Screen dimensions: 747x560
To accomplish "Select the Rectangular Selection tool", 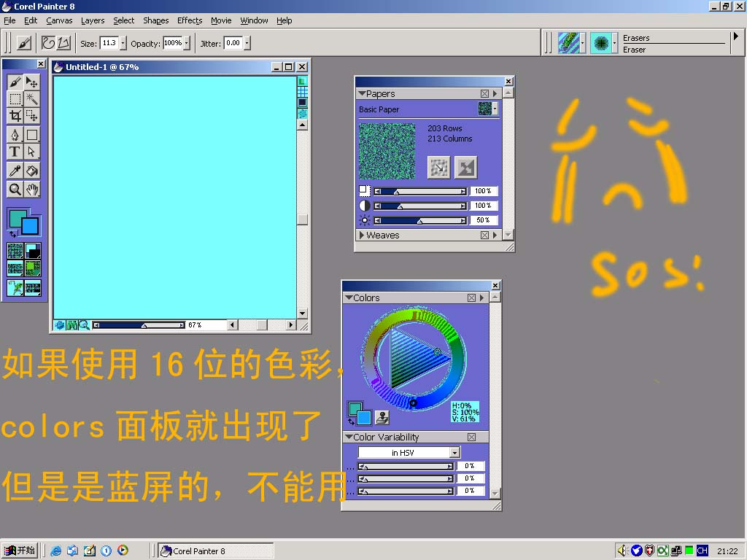I will 15,99.
